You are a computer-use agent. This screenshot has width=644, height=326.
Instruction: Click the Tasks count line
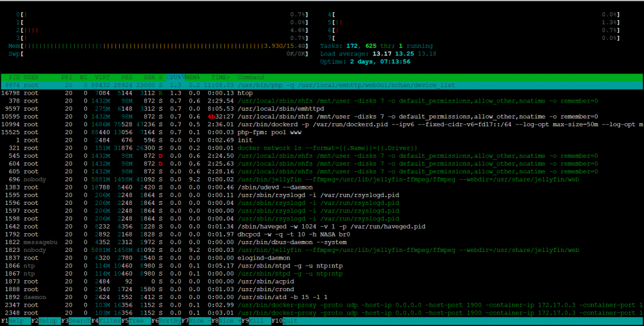coord(376,46)
